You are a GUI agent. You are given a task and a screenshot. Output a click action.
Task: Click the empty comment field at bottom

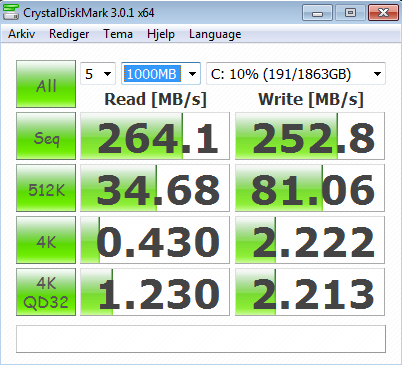201,339
